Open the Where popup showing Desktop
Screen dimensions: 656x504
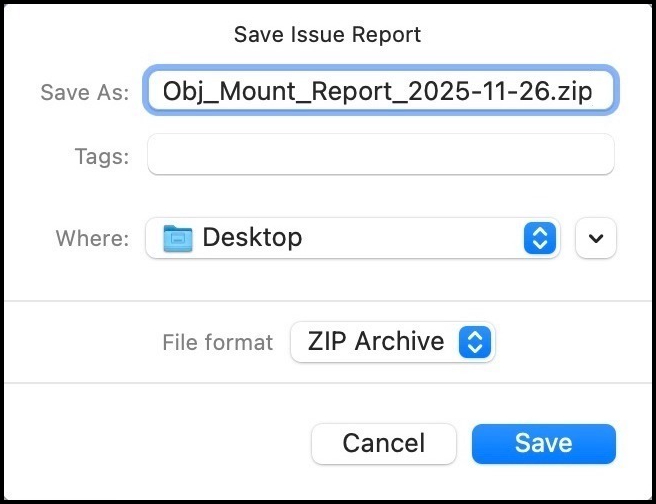tap(350, 238)
